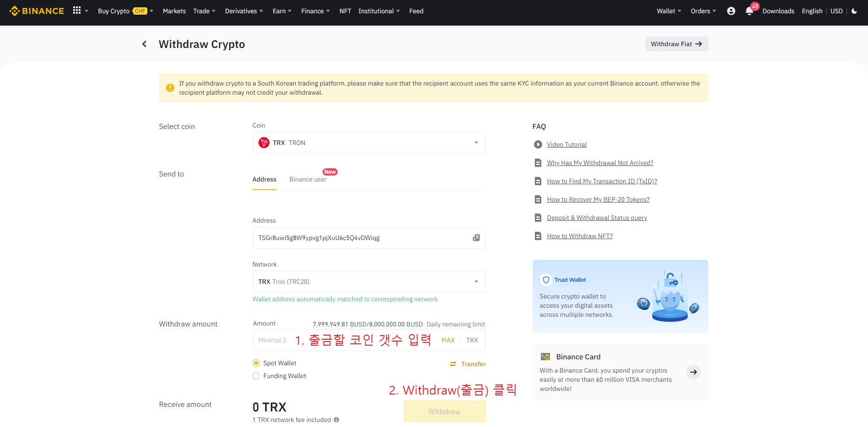Select Funding Wallet radio button
Viewport: 868px width, 427px height.
(256, 376)
